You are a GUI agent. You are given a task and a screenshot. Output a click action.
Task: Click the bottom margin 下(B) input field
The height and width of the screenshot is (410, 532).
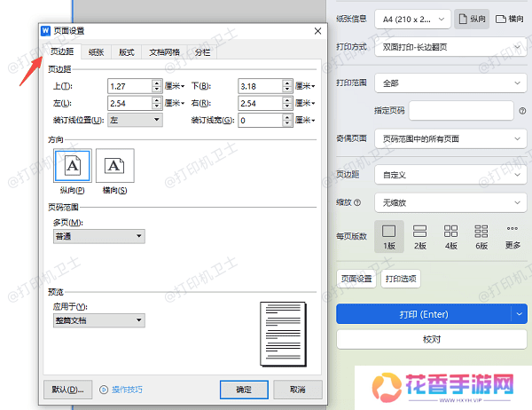tap(260, 86)
